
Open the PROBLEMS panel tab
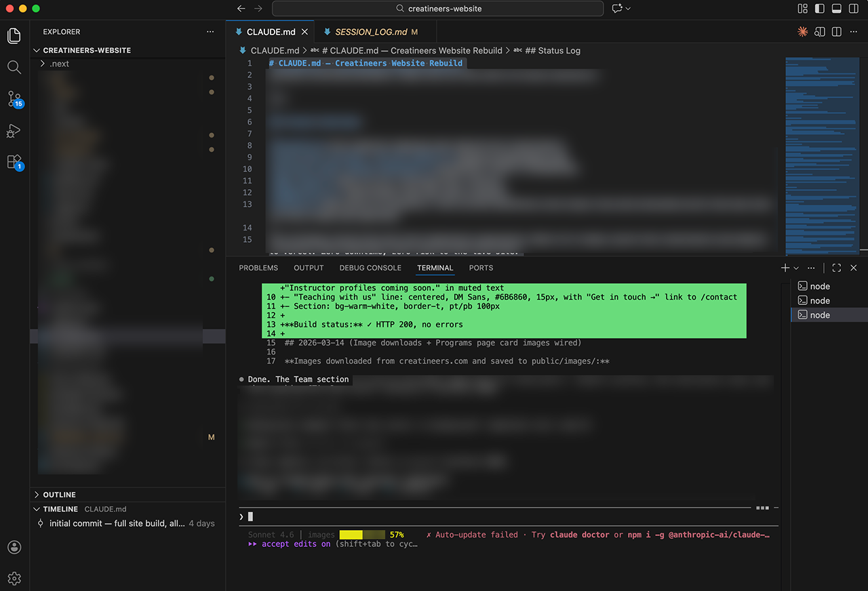click(x=258, y=268)
